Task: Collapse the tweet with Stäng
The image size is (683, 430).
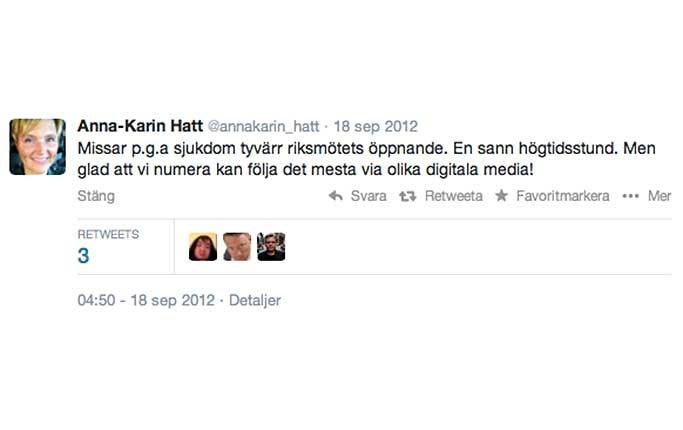Action: pyautogui.click(x=96, y=196)
